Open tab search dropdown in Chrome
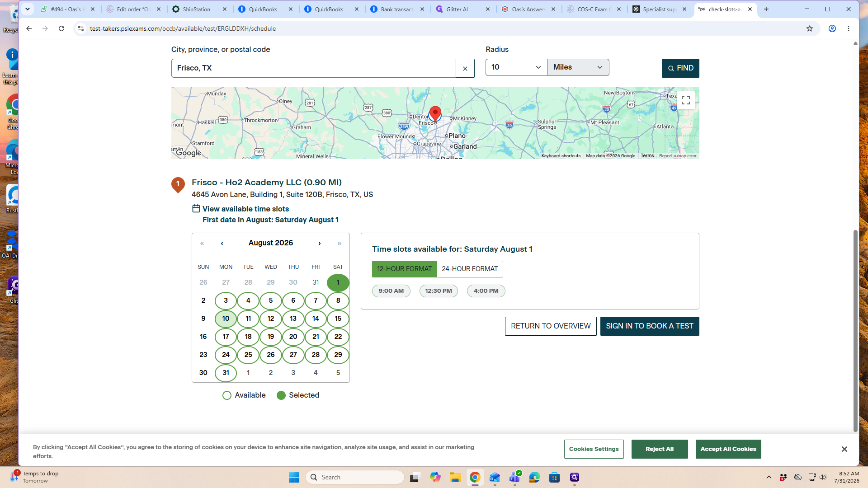This screenshot has height=488, width=868. point(28,9)
